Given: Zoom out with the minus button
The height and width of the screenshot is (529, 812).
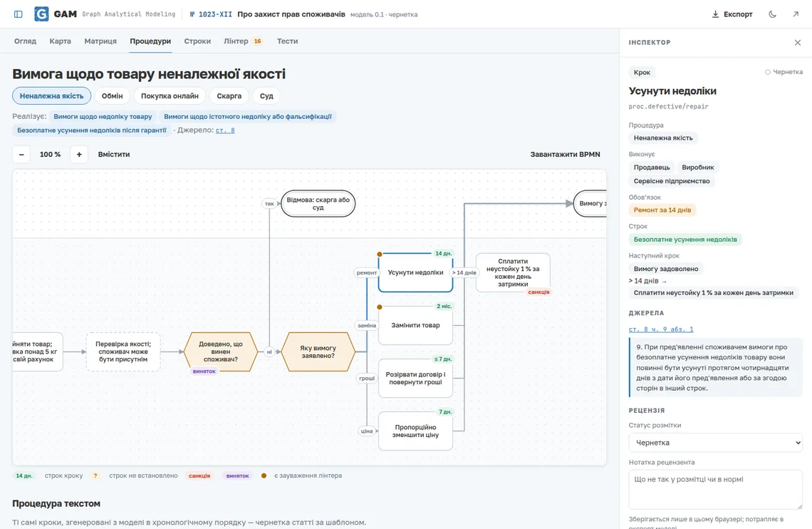Looking at the screenshot, I should pyautogui.click(x=21, y=155).
